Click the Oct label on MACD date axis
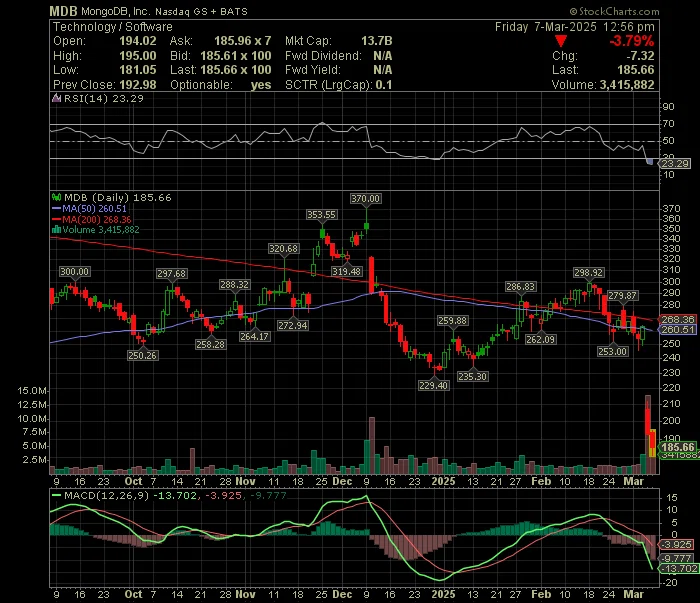This screenshot has width=700, height=603. (x=133, y=595)
